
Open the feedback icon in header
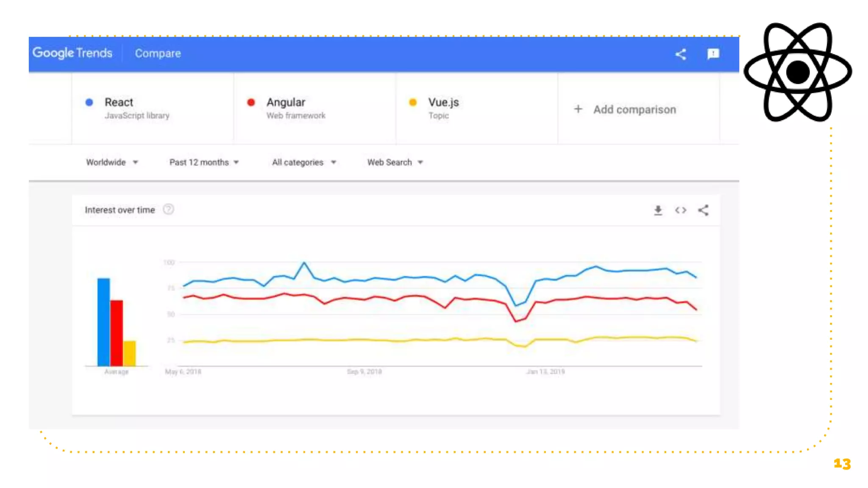point(713,54)
